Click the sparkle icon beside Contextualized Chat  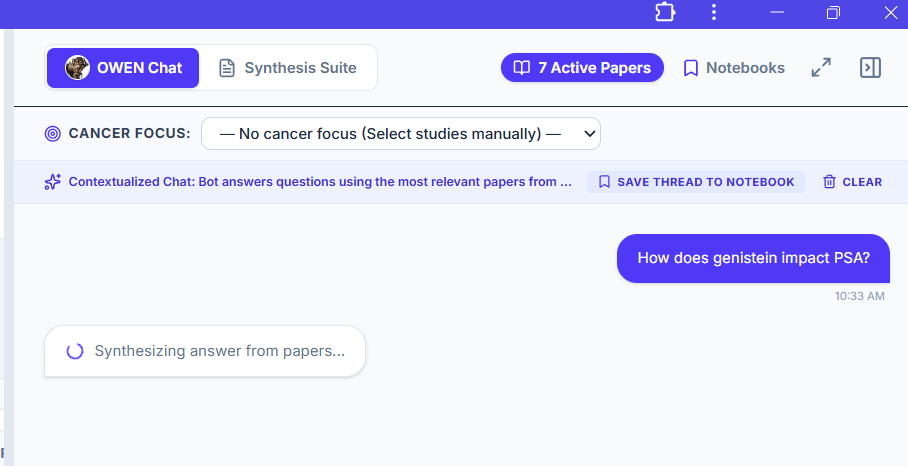point(53,182)
